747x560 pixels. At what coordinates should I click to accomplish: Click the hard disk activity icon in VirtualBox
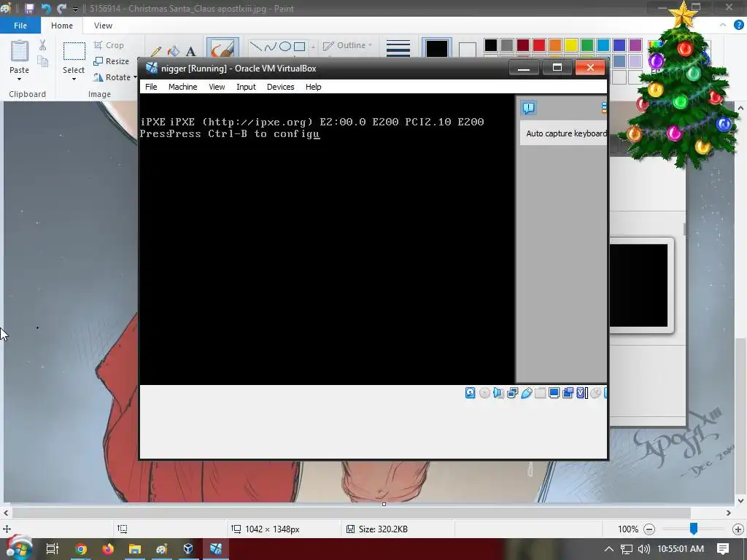(471, 393)
